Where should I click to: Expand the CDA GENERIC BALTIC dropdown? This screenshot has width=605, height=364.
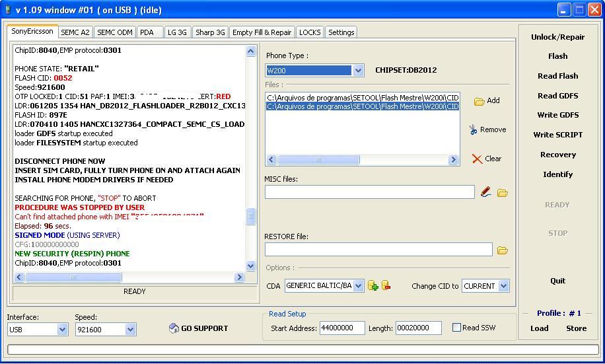[359, 286]
